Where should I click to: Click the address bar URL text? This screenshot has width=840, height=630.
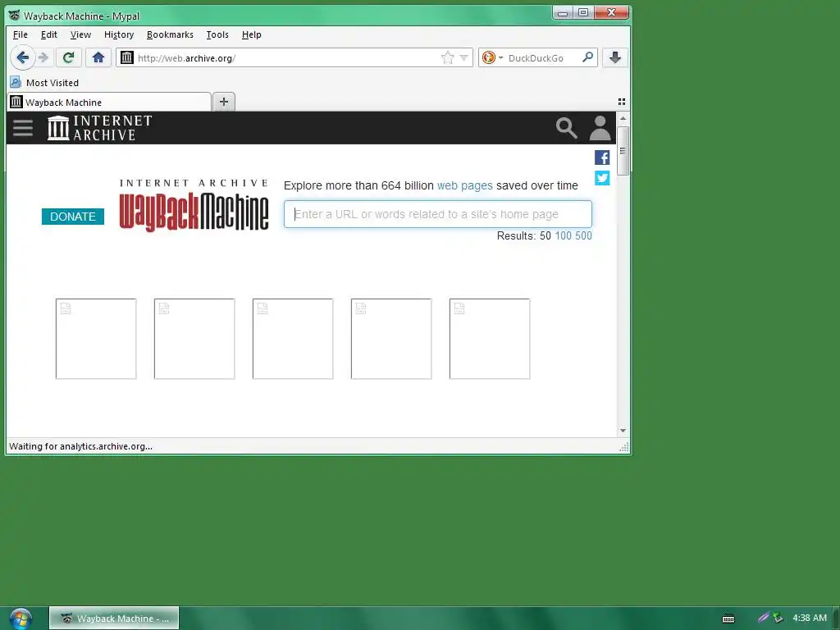click(186, 58)
